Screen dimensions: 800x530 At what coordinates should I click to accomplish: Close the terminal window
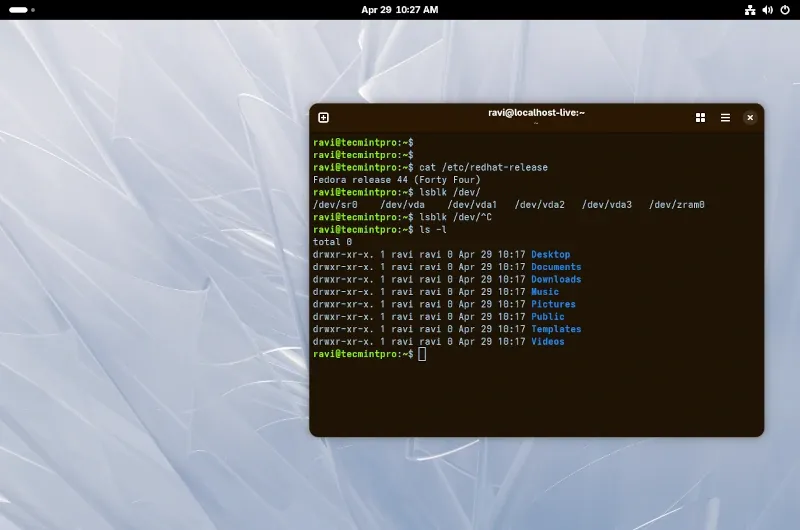click(x=750, y=118)
